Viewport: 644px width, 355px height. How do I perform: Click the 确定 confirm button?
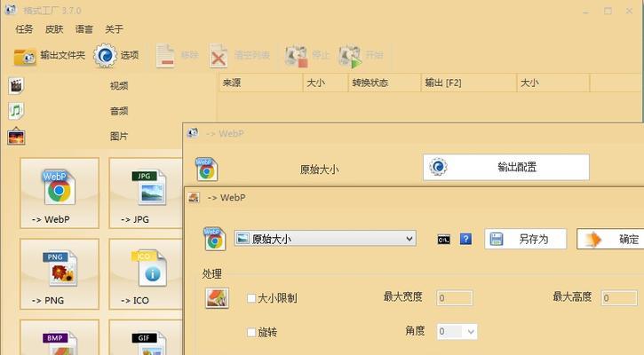click(610, 239)
